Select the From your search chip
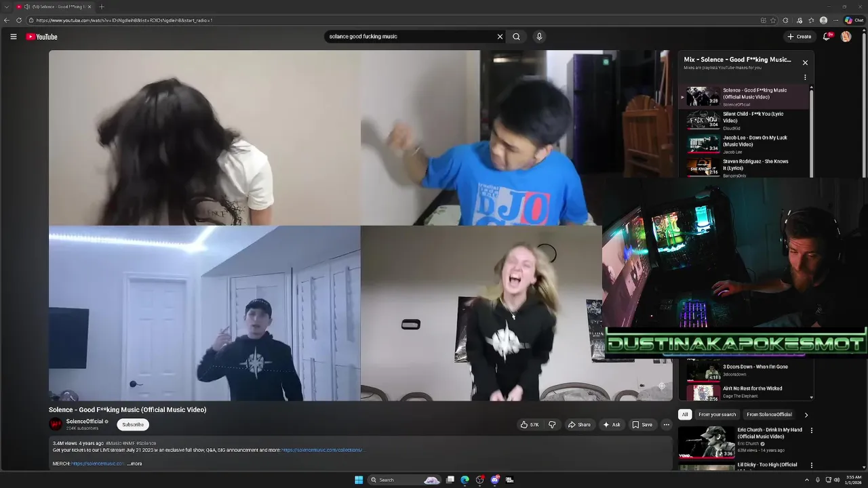868x488 pixels. click(717, 415)
